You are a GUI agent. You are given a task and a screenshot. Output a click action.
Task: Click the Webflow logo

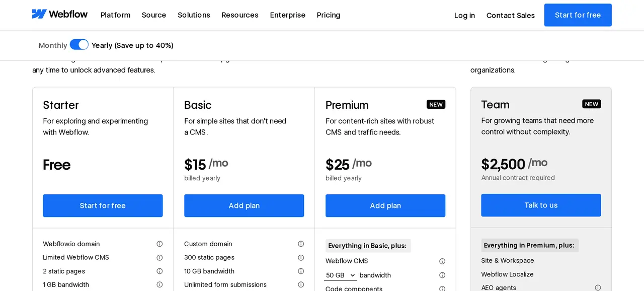pyautogui.click(x=60, y=14)
